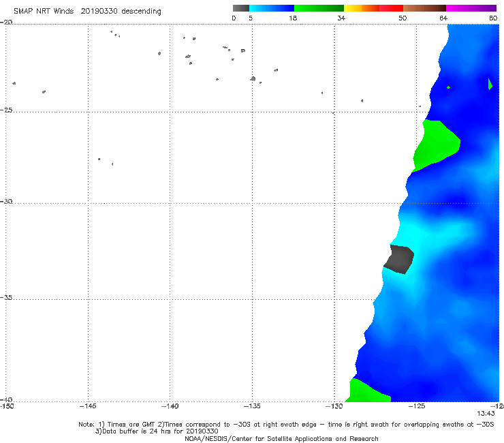Click the swath time label '13:43'

coord(486,414)
